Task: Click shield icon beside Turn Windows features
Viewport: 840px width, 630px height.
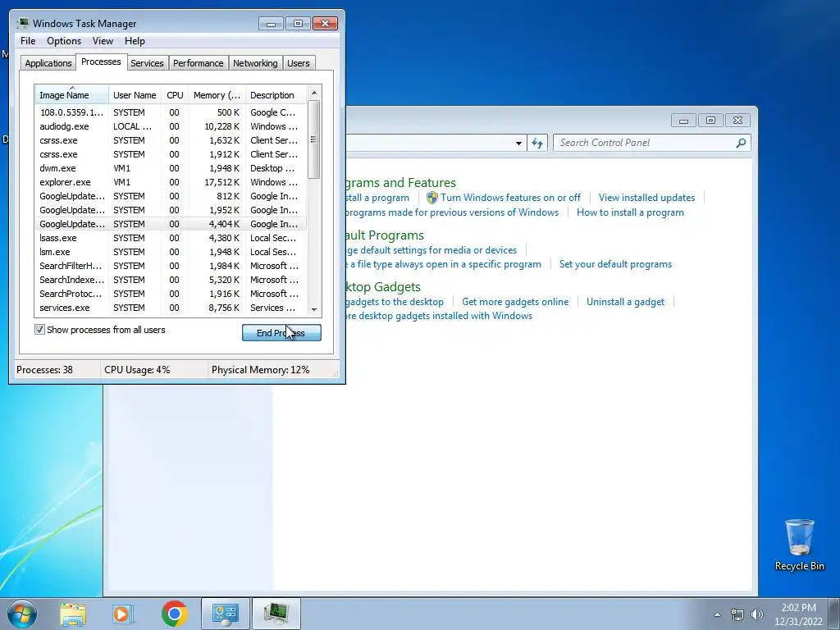Action: 431,198
